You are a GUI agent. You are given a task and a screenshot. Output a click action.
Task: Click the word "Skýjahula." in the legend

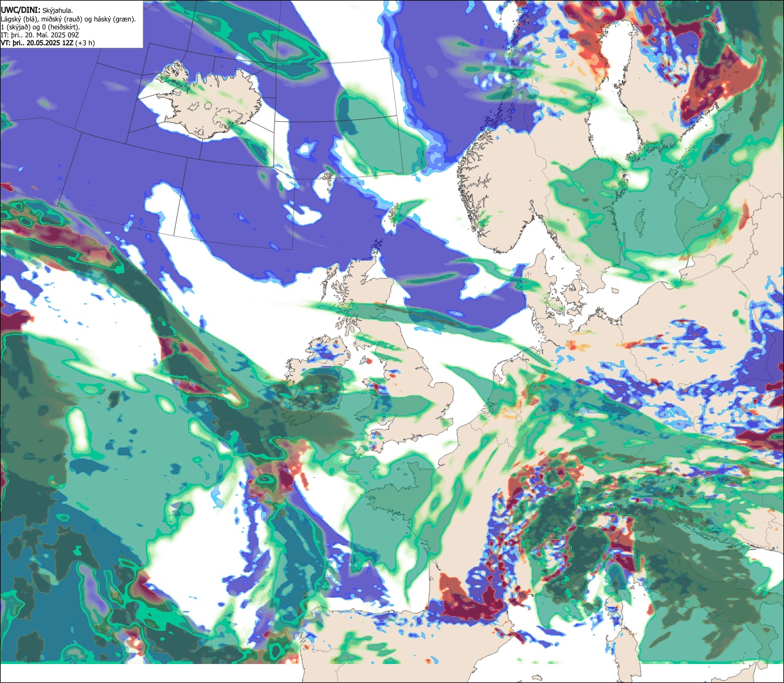point(58,11)
